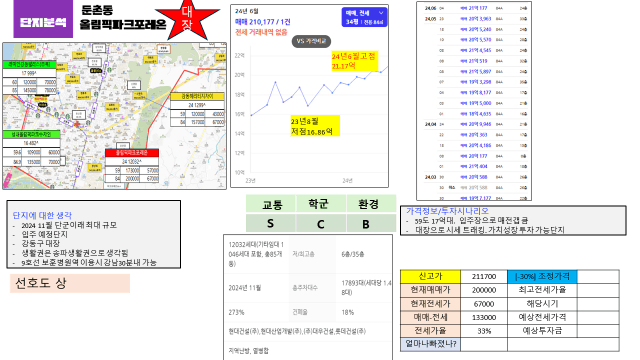Click the VS 가격비교 button
The height and width of the screenshot is (360, 640).
click(x=311, y=41)
